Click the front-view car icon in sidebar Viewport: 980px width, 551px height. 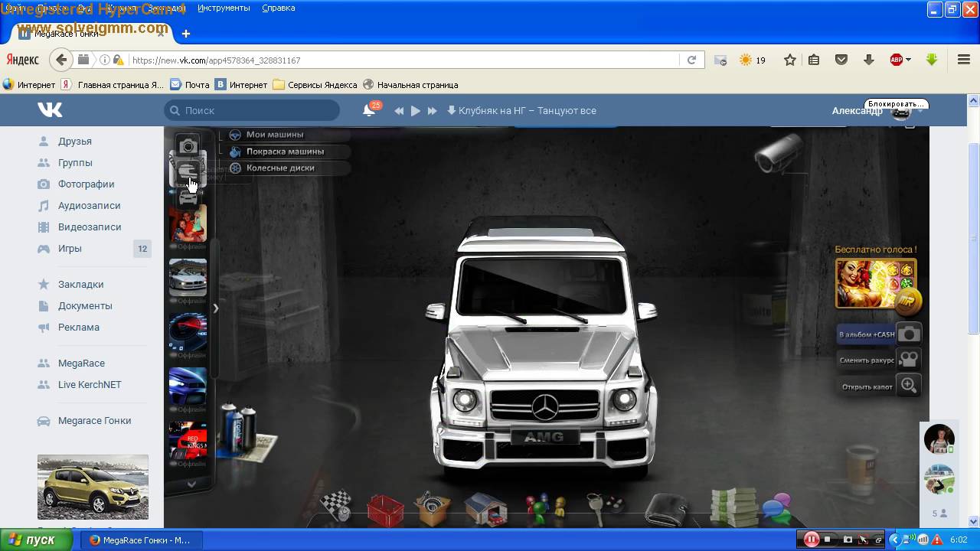point(188,198)
